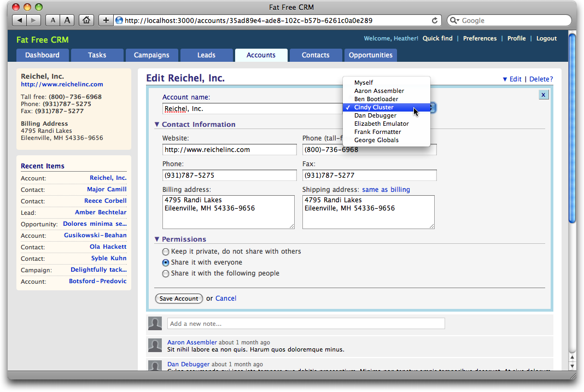Choose Dan Debugger from the dropdown list
The height and width of the screenshot is (392, 584).
(x=375, y=115)
